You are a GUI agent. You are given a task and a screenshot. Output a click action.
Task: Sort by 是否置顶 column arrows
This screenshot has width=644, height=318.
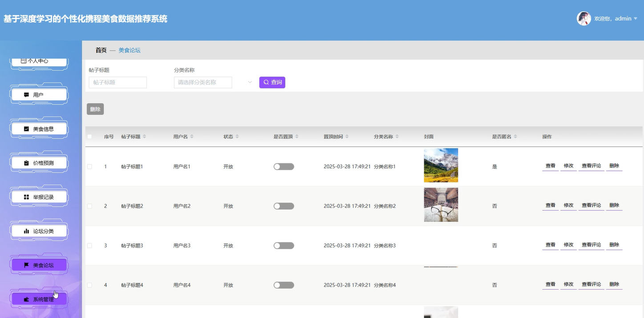coord(297,137)
